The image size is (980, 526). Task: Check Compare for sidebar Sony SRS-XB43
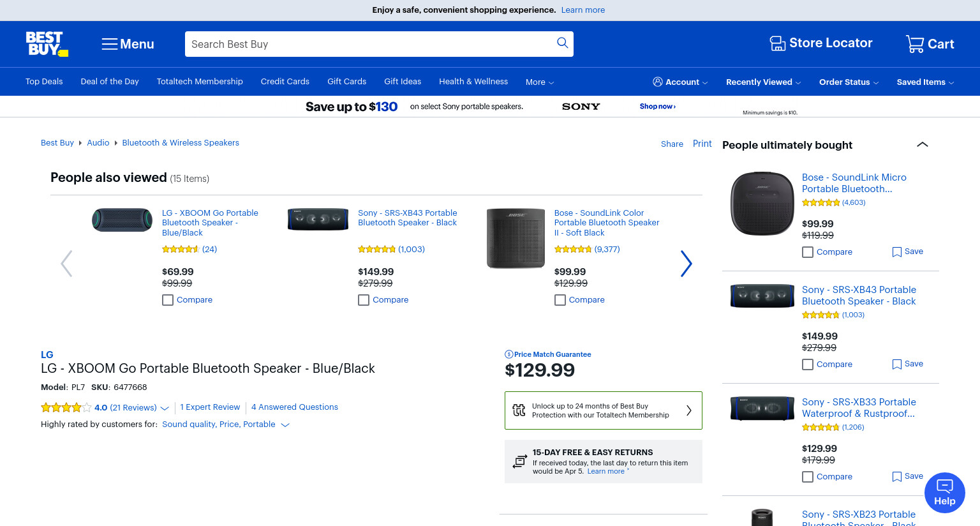(808, 364)
